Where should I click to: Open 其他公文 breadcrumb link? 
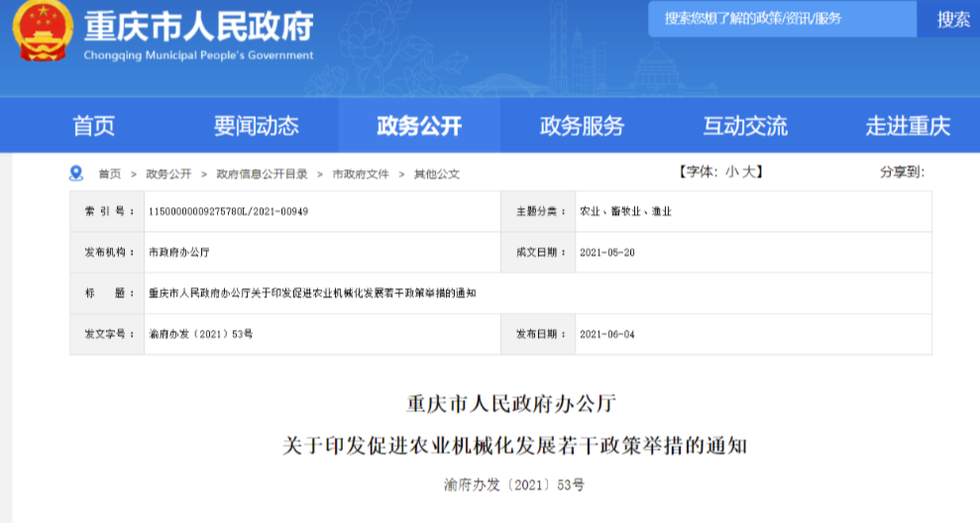(437, 173)
